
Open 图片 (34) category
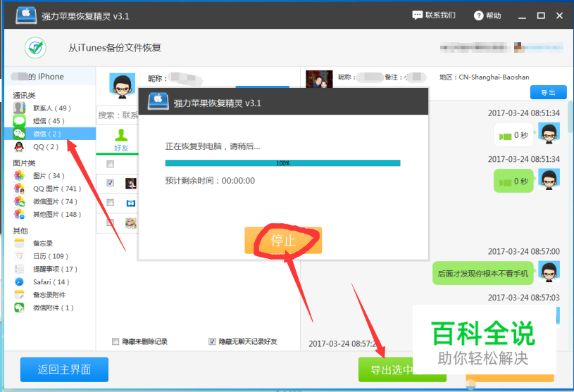[50, 175]
